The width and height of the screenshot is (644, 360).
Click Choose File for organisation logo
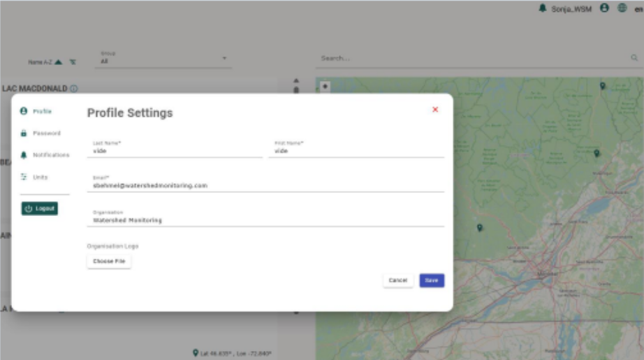(109, 261)
